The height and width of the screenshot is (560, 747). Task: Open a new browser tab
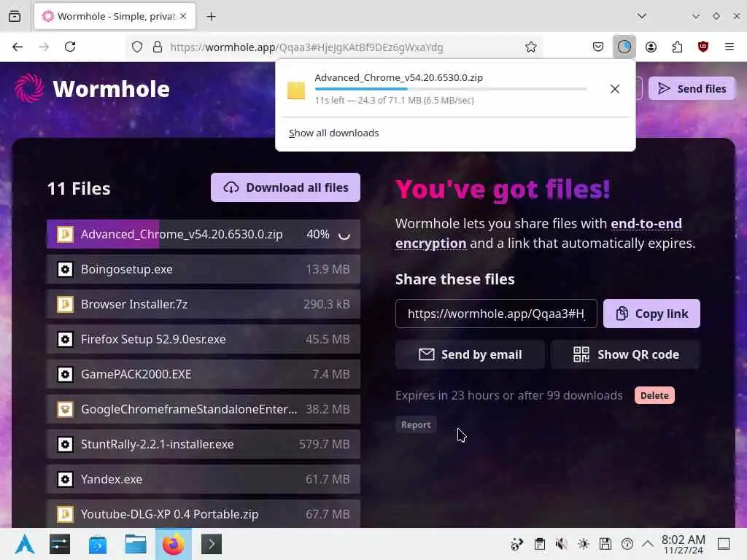click(x=211, y=16)
